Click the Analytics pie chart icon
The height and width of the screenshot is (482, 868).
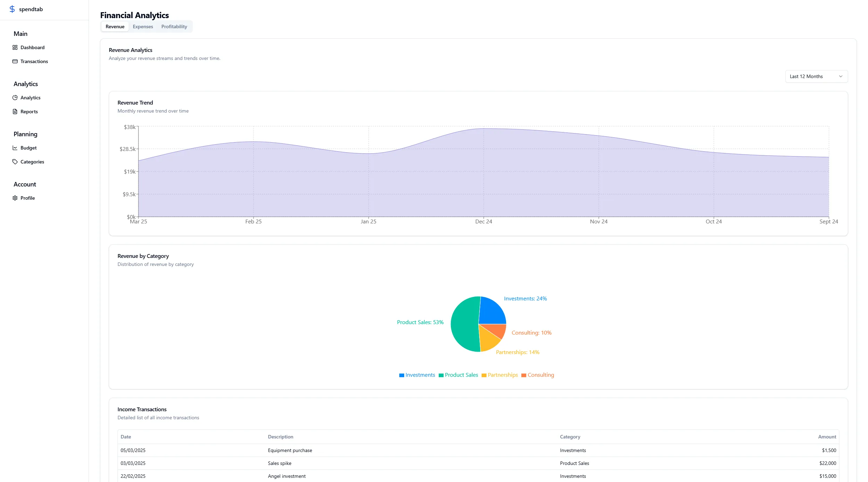(15, 98)
